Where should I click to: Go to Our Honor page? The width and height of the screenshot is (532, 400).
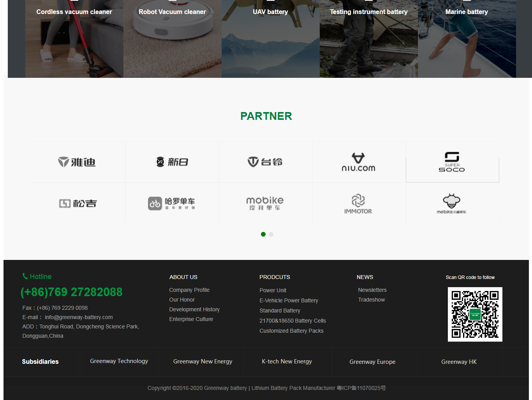pos(182,300)
